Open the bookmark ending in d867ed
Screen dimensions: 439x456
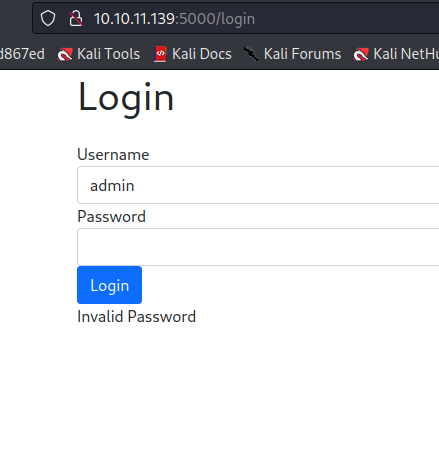click(x=22, y=54)
